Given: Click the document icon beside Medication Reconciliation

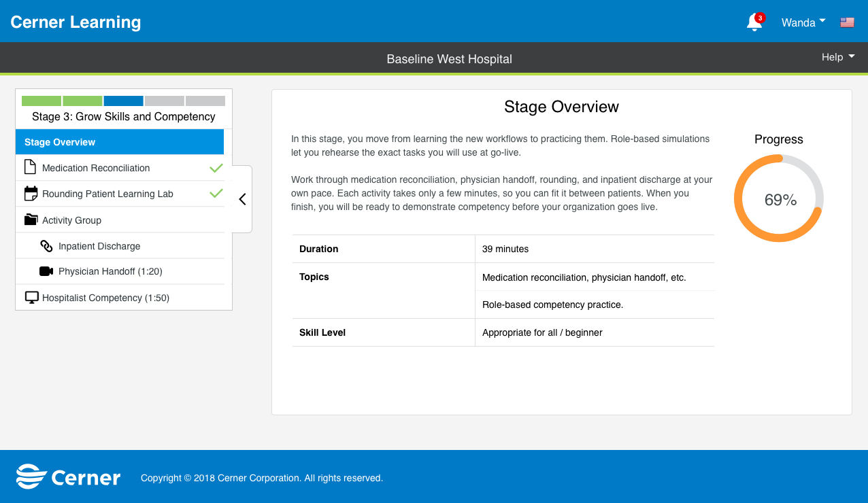Looking at the screenshot, I should click(30, 167).
